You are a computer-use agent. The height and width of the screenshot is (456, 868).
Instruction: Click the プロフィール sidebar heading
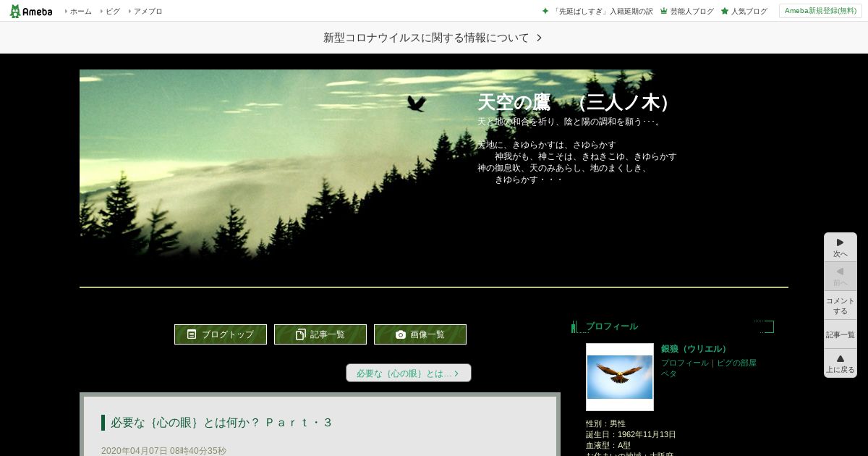point(612,326)
